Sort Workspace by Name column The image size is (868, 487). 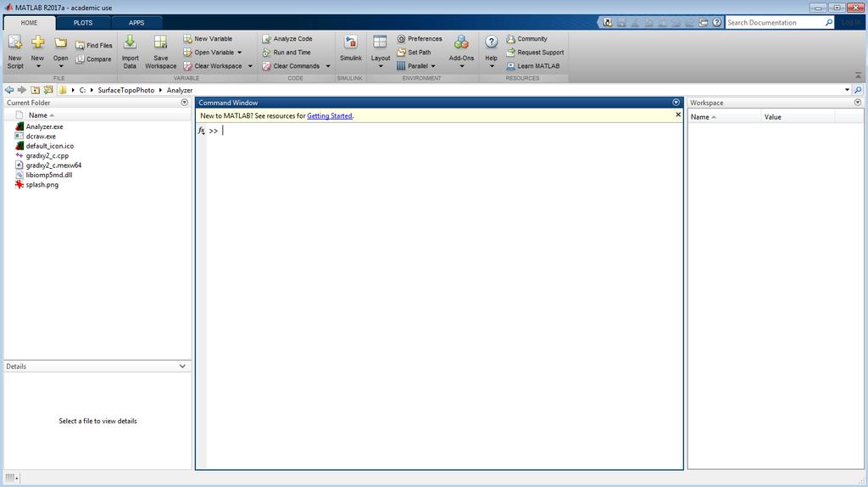tap(724, 117)
